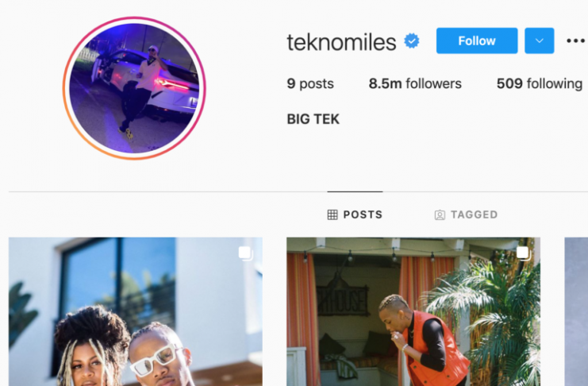Click the teknomiles username heading
588x386 pixels.
click(x=342, y=41)
